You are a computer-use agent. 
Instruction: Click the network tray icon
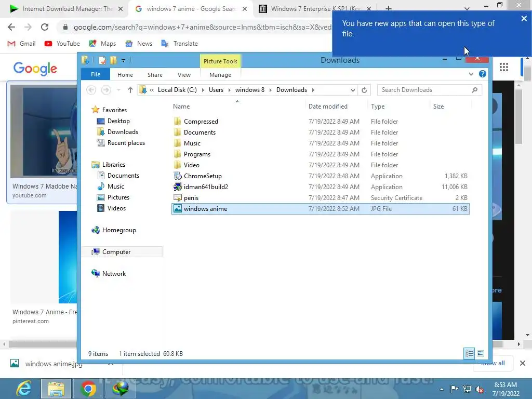coord(467,389)
